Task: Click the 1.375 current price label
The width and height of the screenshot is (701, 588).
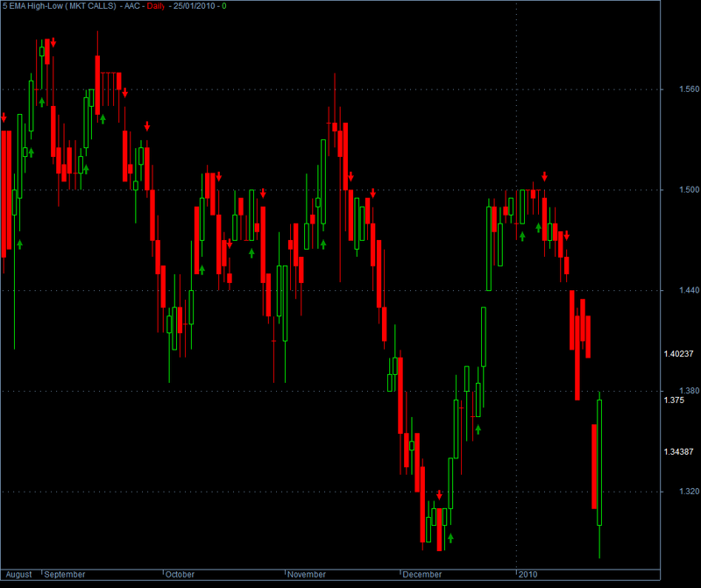Action: tap(674, 400)
